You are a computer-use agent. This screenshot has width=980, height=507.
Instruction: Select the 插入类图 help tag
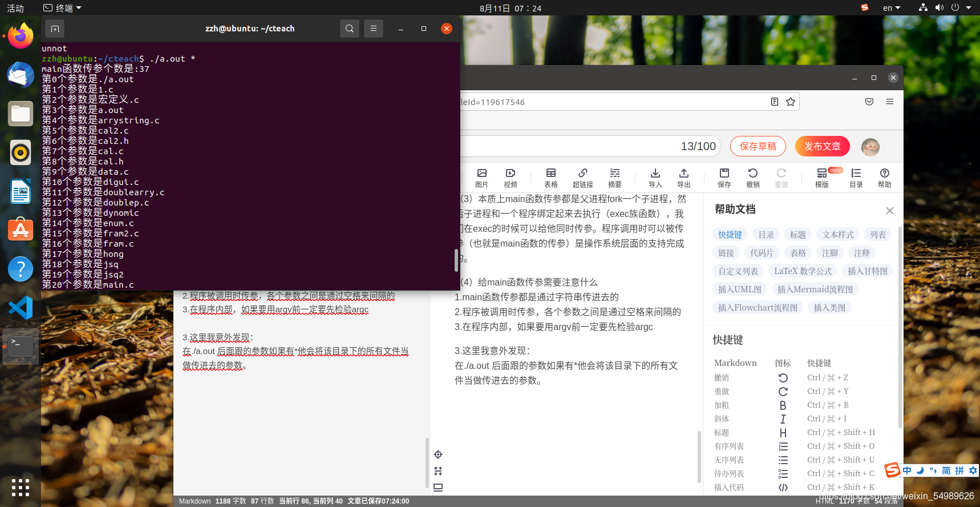[829, 308]
